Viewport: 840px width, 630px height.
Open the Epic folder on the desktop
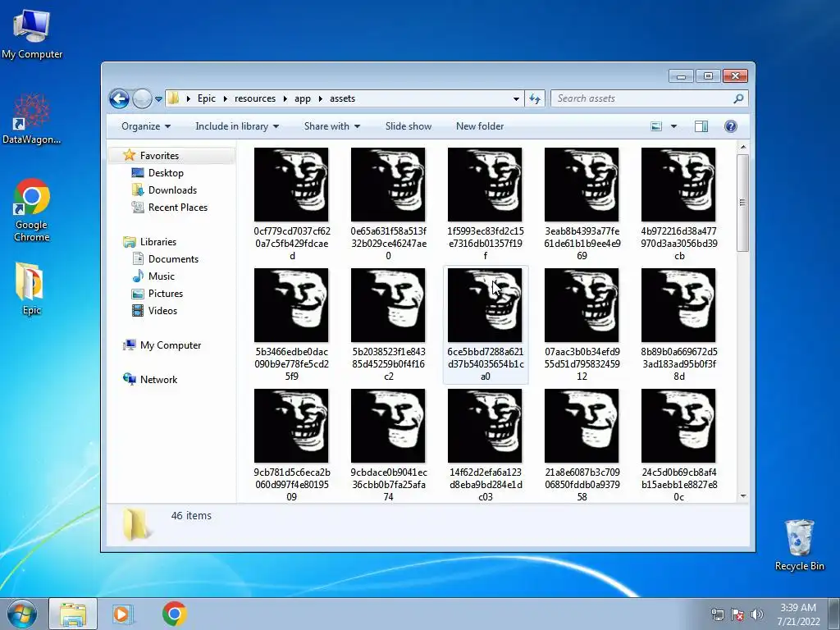[31, 288]
